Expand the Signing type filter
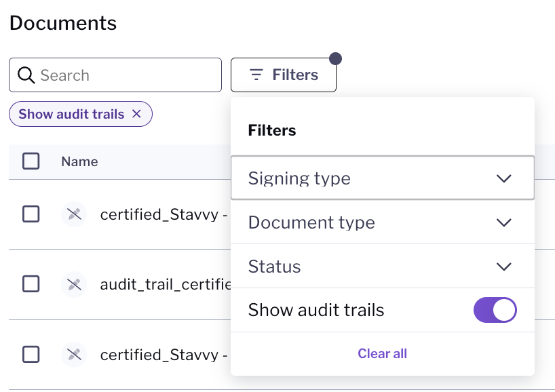 [x=382, y=178]
